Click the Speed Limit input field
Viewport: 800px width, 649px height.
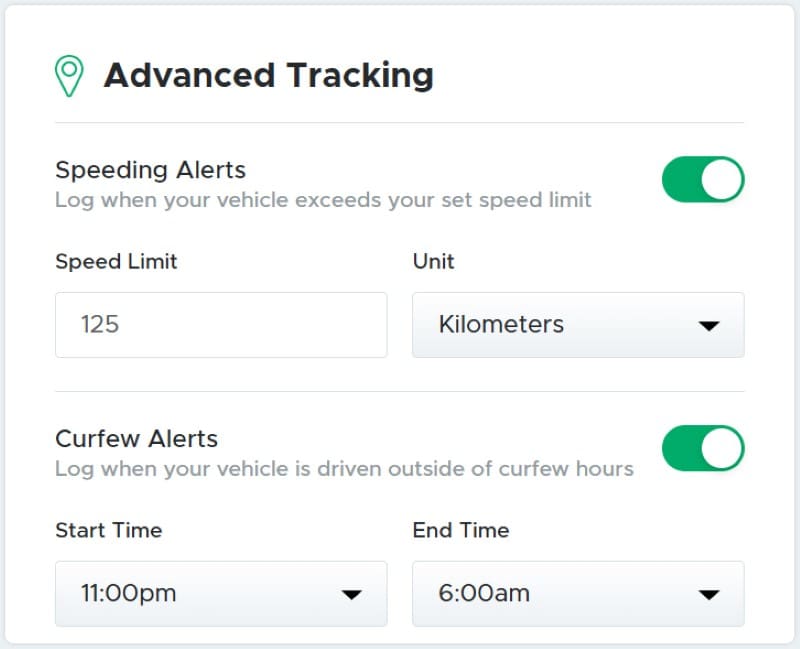point(221,324)
